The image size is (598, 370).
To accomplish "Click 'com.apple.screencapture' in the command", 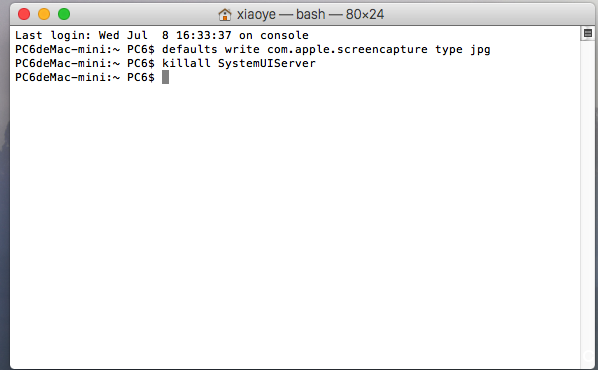I will pyautogui.click(x=347, y=50).
